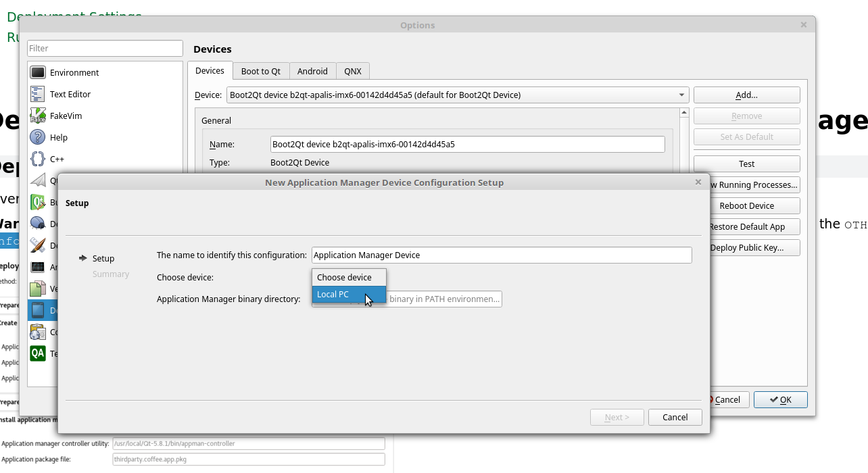
Task: Open the Qt Quick paper plane icon
Action: pyautogui.click(x=39, y=180)
